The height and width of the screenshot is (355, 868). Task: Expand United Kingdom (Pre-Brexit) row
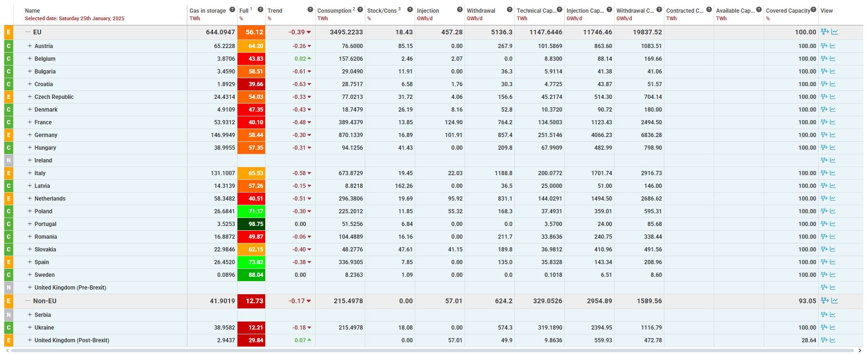click(x=30, y=288)
